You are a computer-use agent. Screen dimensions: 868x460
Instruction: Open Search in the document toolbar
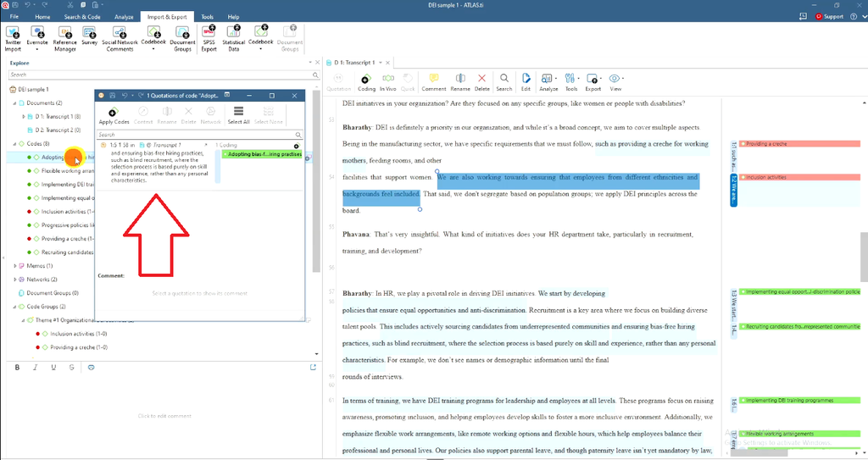coord(504,82)
